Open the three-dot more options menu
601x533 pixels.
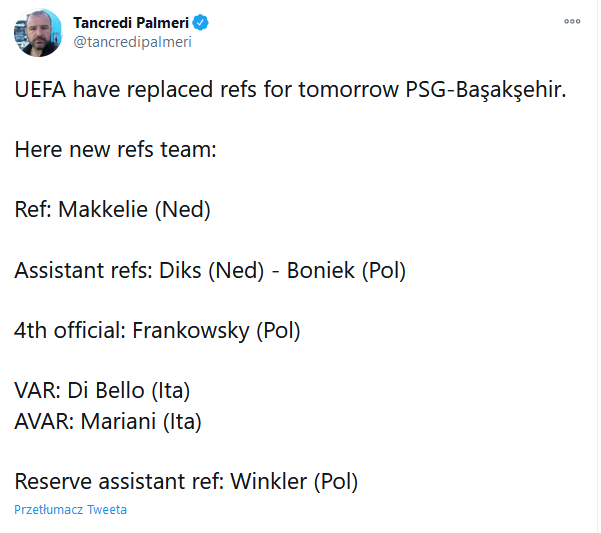click(x=572, y=21)
